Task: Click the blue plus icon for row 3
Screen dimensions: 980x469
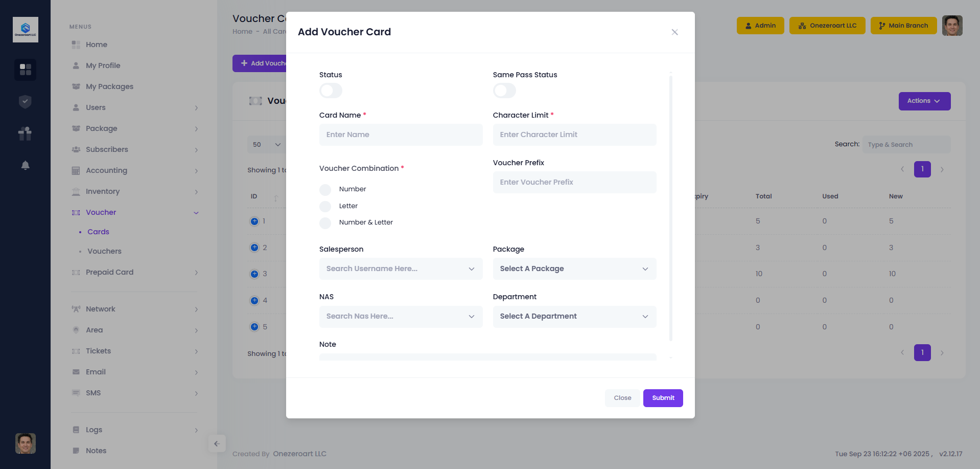Action: tap(254, 274)
